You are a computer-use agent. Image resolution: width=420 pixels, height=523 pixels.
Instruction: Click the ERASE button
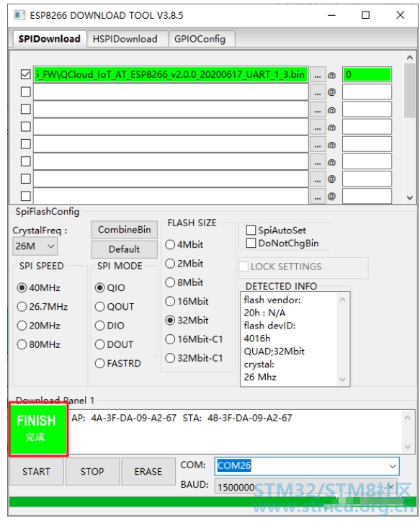pos(148,471)
